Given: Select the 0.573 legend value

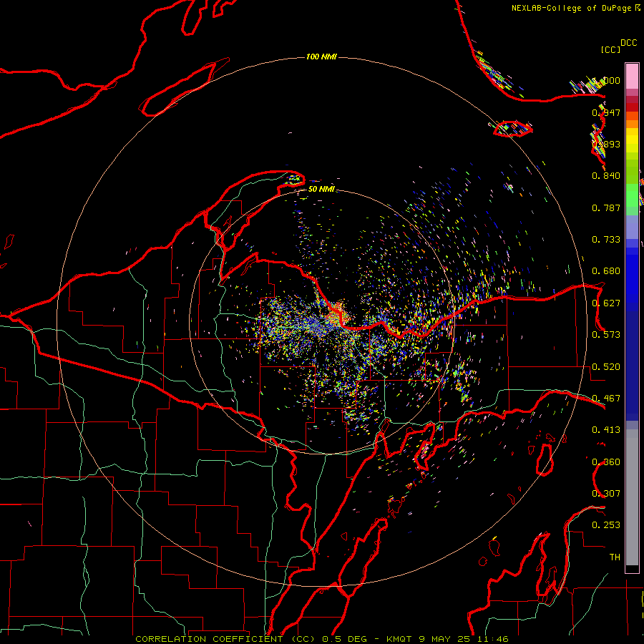Looking at the screenshot, I should click(606, 335).
